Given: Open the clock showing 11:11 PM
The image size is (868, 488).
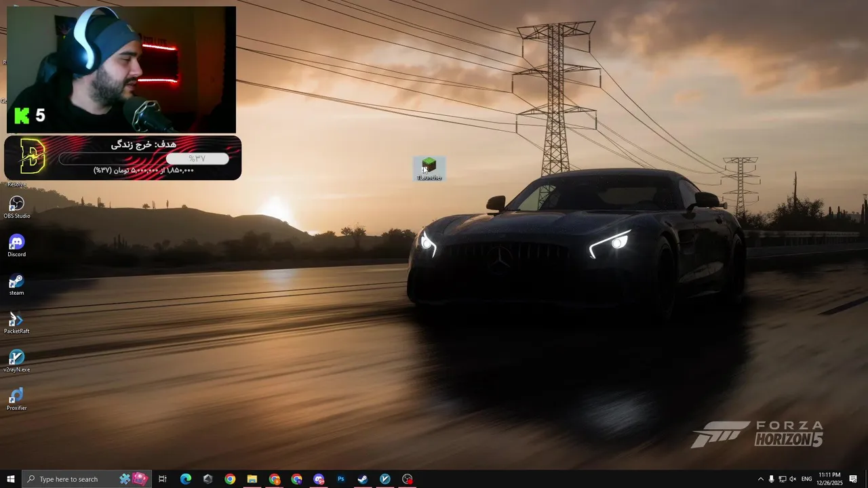Looking at the screenshot, I should [x=829, y=479].
